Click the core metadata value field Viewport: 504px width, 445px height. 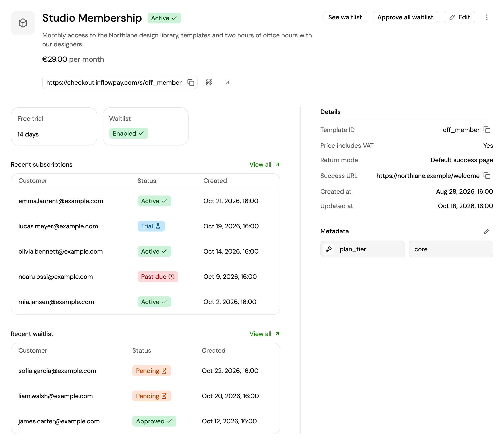point(451,249)
